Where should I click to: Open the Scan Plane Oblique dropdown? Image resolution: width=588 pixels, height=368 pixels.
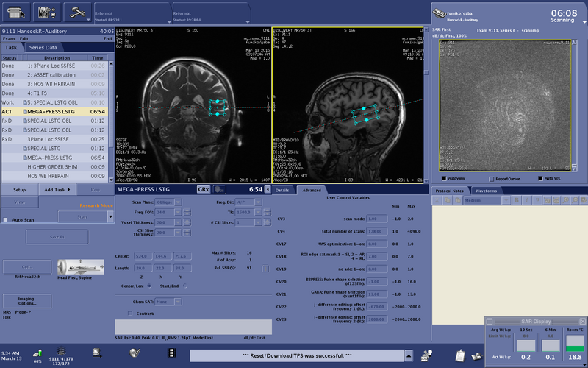[178, 202]
